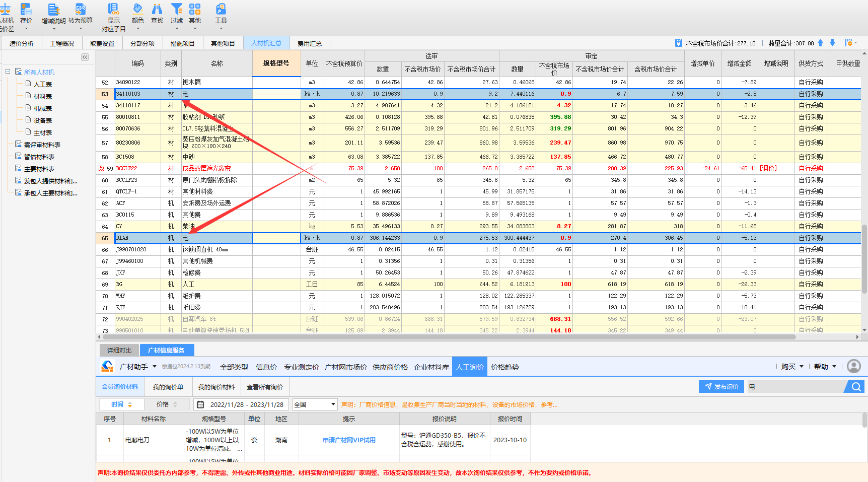The height and width of the screenshot is (482, 868).
Task: Select row 53 code 34110103
Action: point(138,94)
